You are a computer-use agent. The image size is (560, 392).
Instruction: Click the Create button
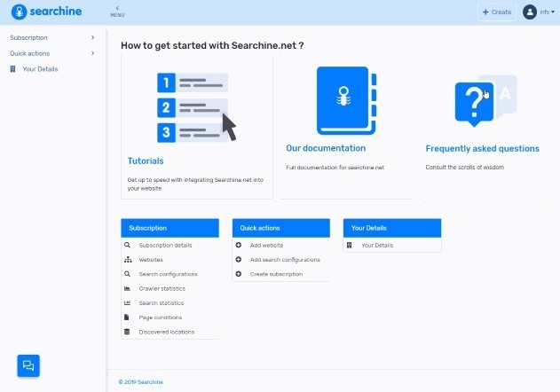click(x=497, y=12)
